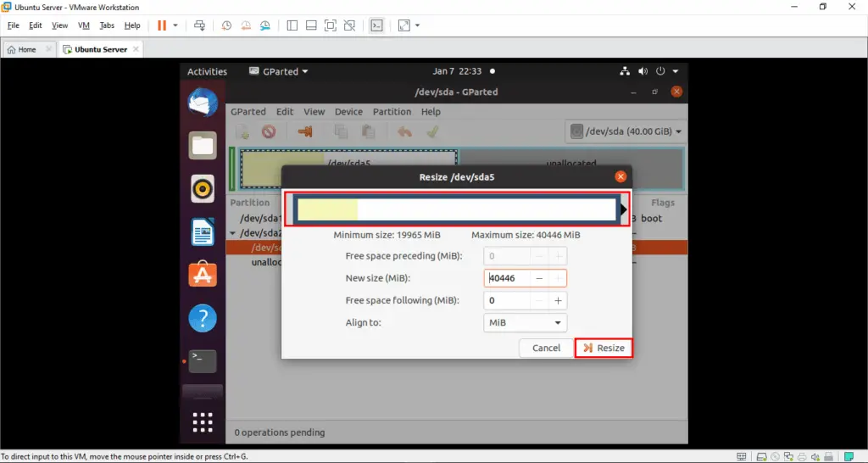Image resolution: width=868 pixels, height=463 pixels.
Task: Open the /dev/sda (40.00 GiB) device selector
Action: tap(626, 131)
